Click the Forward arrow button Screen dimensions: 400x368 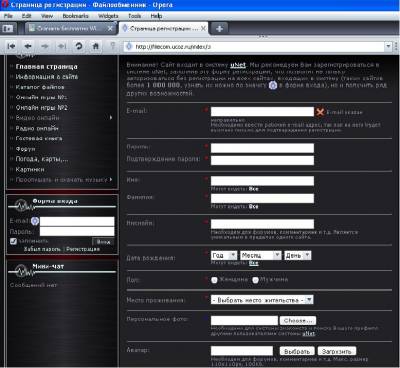pyautogui.click(x=45, y=46)
